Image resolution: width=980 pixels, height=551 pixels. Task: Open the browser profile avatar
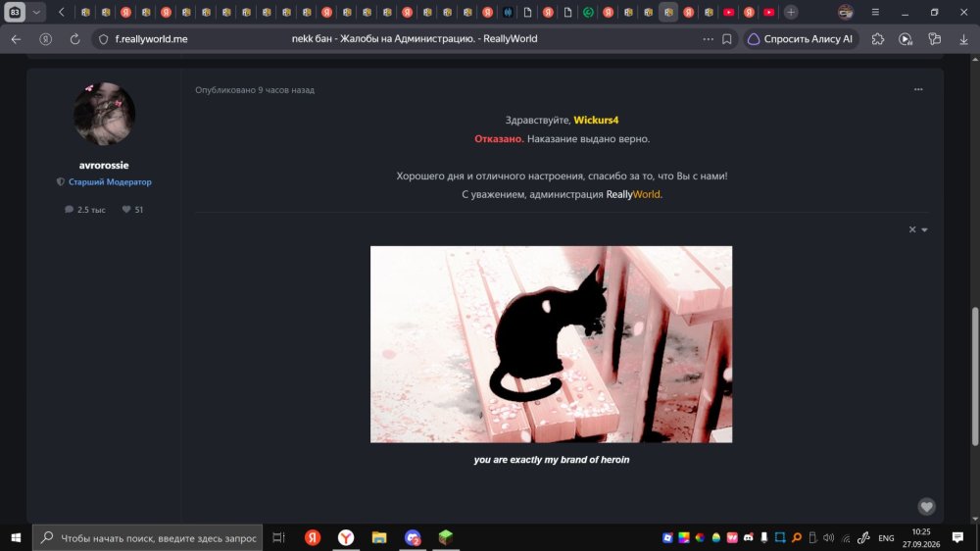[845, 12]
